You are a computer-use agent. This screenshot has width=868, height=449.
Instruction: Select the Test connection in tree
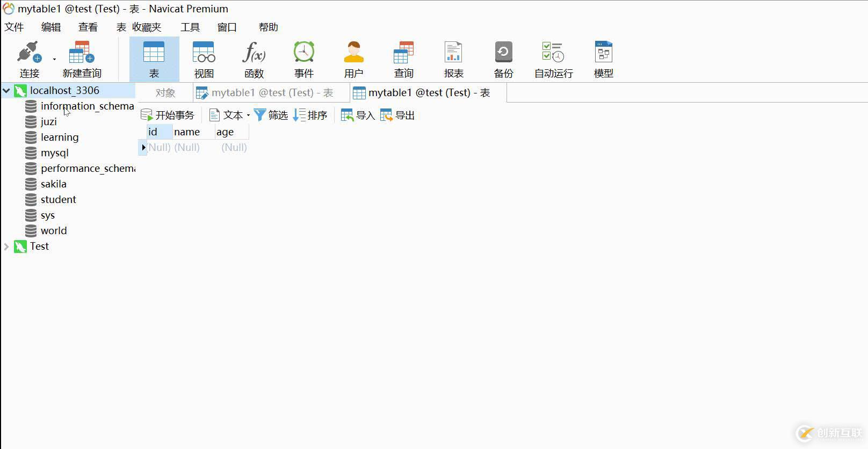pyautogui.click(x=39, y=246)
